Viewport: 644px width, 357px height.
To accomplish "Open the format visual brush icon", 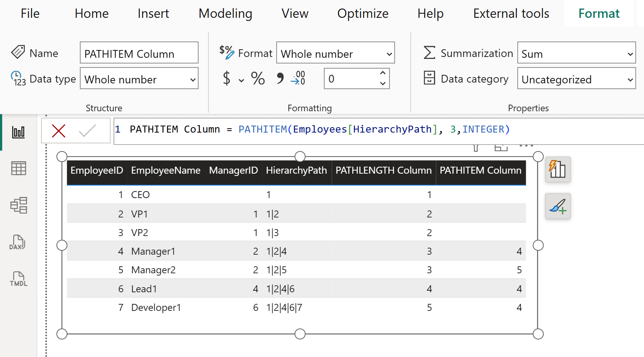I will pyautogui.click(x=558, y=206).
